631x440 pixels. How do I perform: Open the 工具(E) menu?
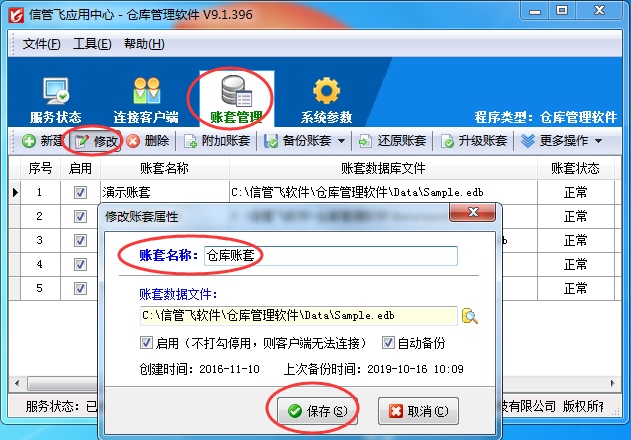click(92, 43)
